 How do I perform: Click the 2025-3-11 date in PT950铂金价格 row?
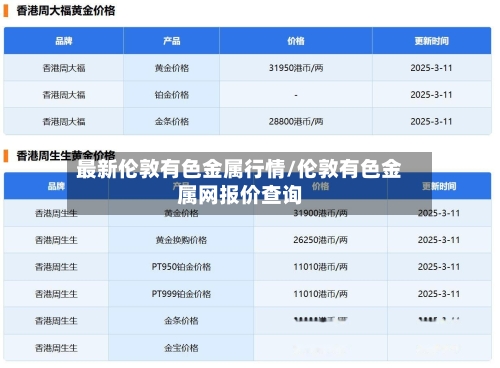coord(439,267)
